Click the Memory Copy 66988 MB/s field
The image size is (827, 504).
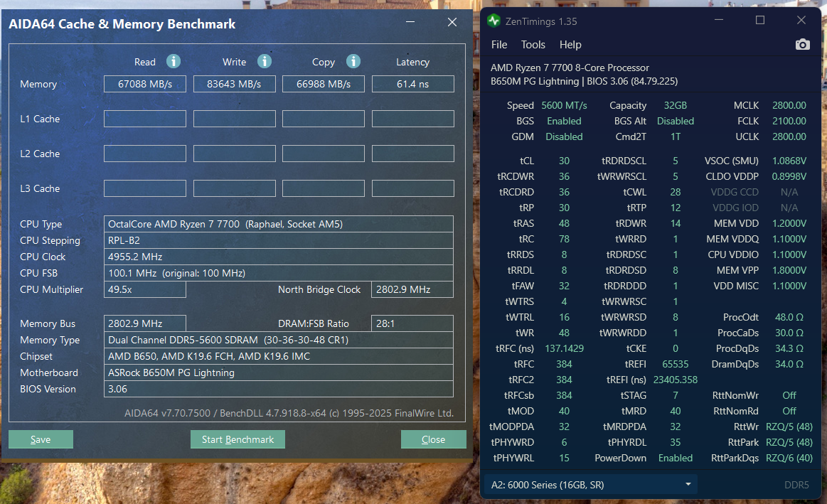(x=324, y=84)
